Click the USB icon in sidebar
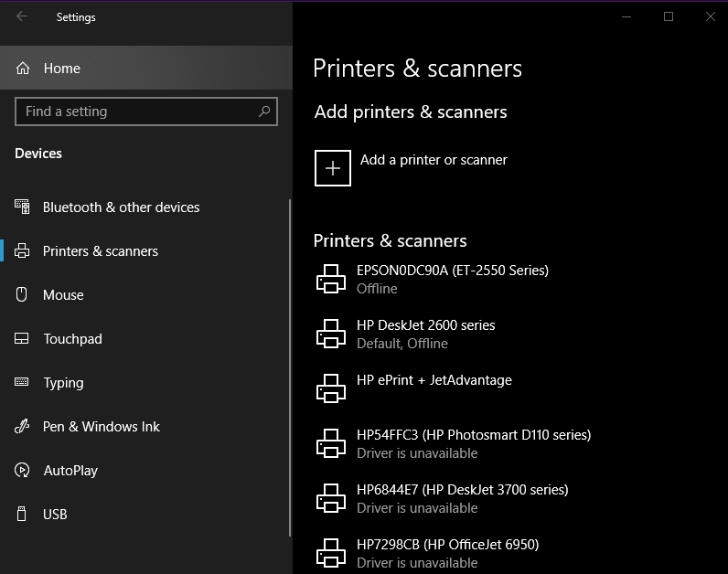The width and height of the screenshot is (728, 574). coord(23,515)
